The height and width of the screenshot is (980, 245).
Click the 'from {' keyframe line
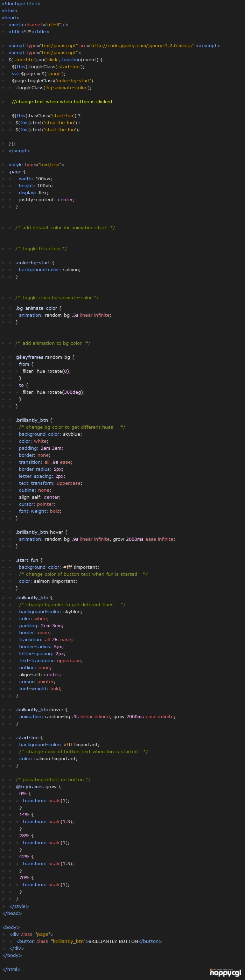pyautogui.click(x=26, y=364)
